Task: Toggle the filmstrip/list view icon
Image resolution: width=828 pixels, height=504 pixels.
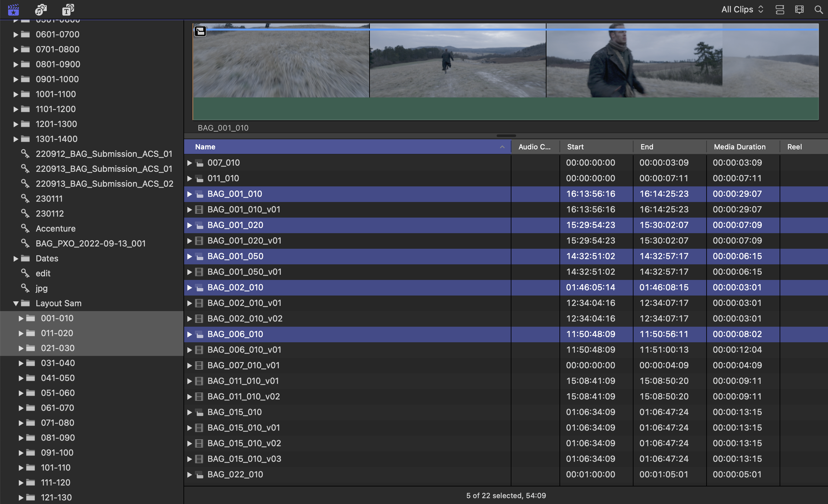Action: click(780, 9)
